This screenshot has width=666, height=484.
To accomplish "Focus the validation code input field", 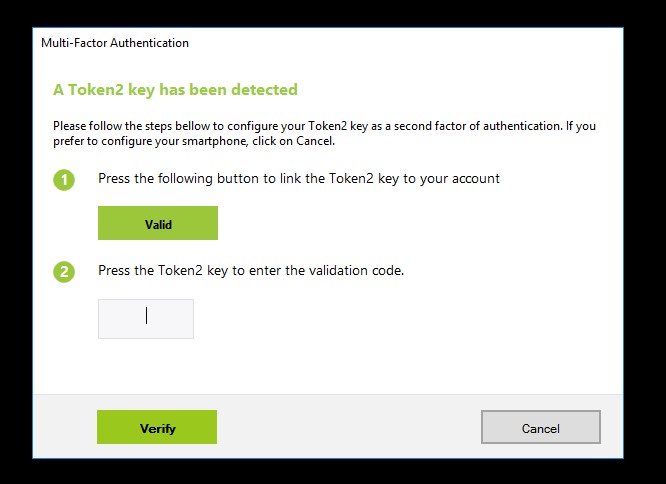I will (146, 318).
